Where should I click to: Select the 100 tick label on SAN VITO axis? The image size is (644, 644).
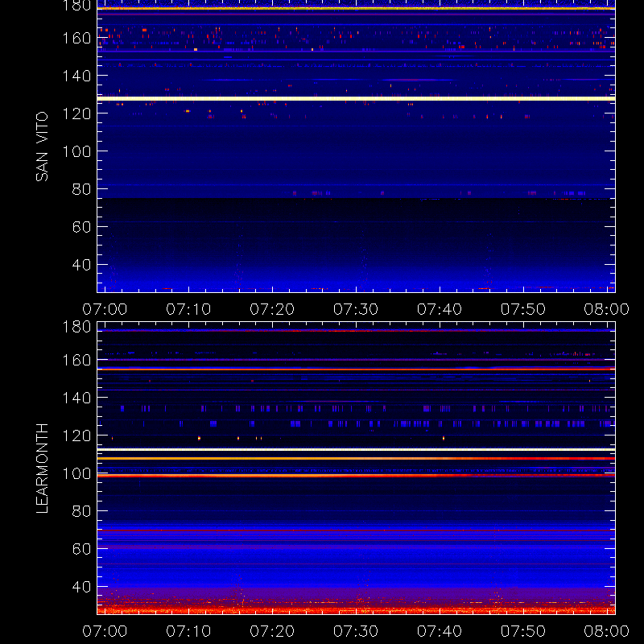pyautogui.click(x=76, y=151)
